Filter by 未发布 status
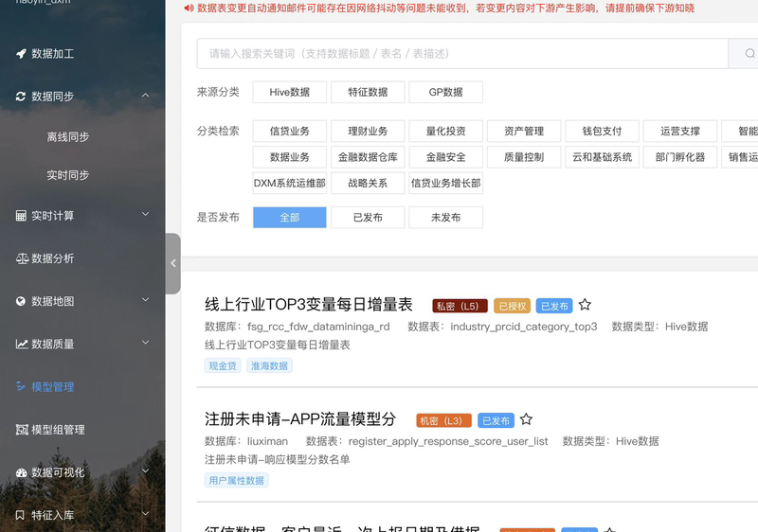Screen dimensions: 758x532 point(445,217)
